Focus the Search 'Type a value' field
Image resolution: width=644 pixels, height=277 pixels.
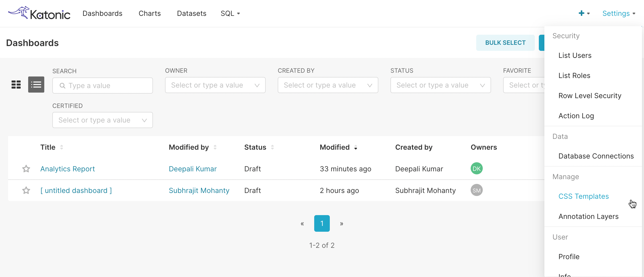click(x=103, y=86)
